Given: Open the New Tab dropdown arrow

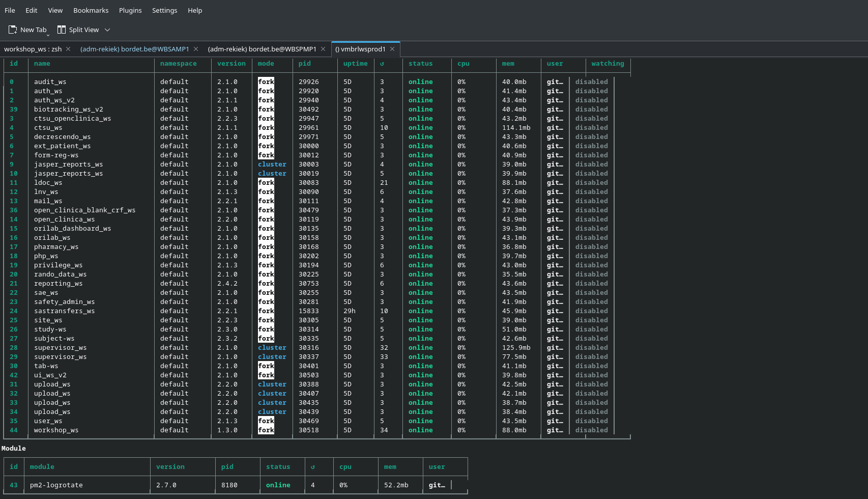Looking at the screenshot, I should [x=48, y=35].
